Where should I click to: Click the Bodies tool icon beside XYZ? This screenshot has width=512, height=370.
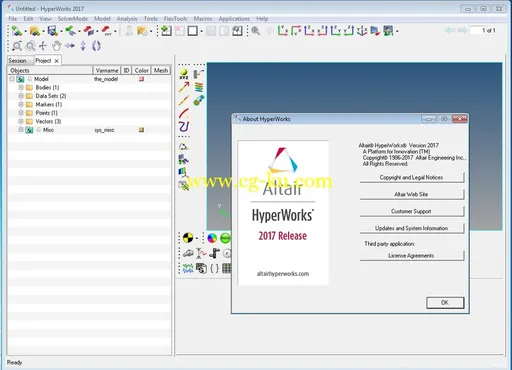(198, 74)
